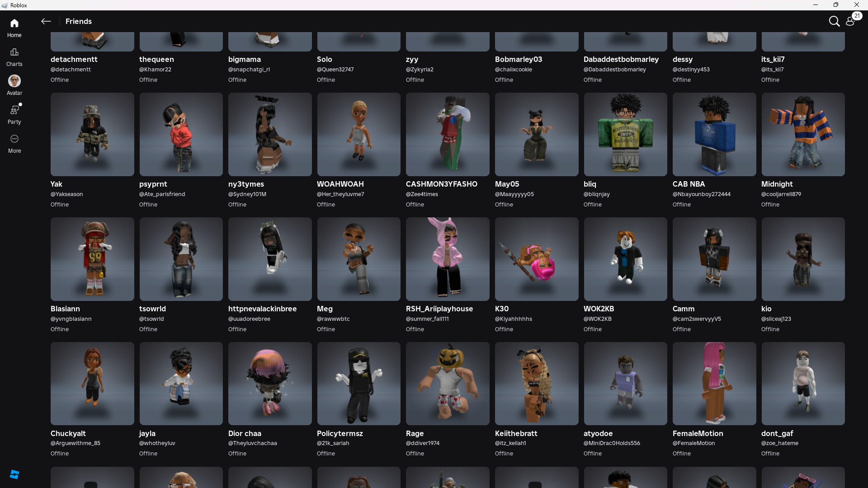Open the WOK2KB avatar thumbnail
This screenshot has width=868, height=488.
(625, 259)
